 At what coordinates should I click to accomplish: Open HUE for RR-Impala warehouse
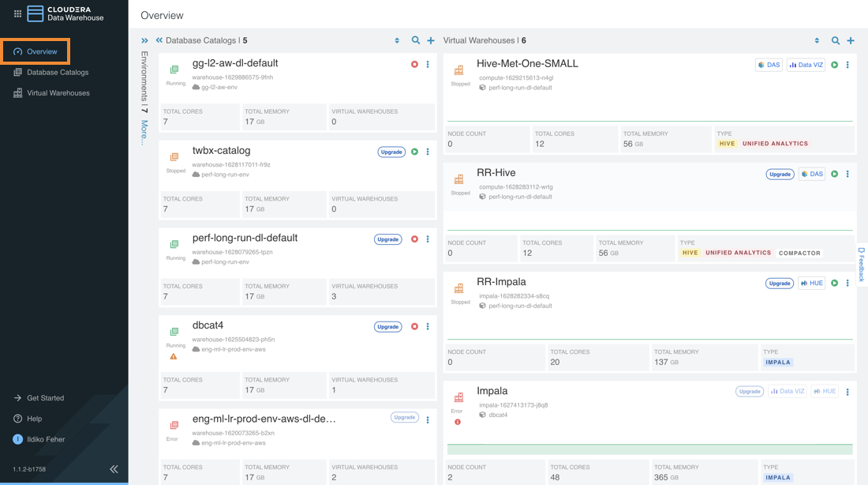pyautogui.click(x=812, y=283)
